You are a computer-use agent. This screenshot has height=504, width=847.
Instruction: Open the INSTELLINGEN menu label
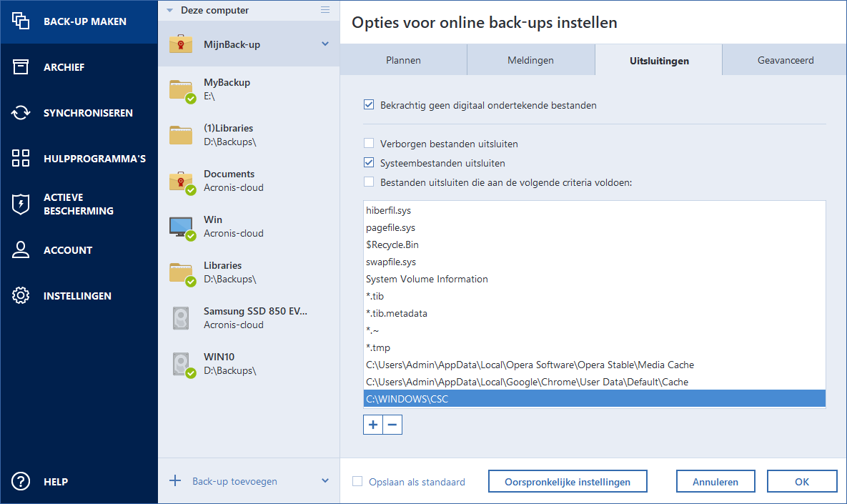coord(77,296)
